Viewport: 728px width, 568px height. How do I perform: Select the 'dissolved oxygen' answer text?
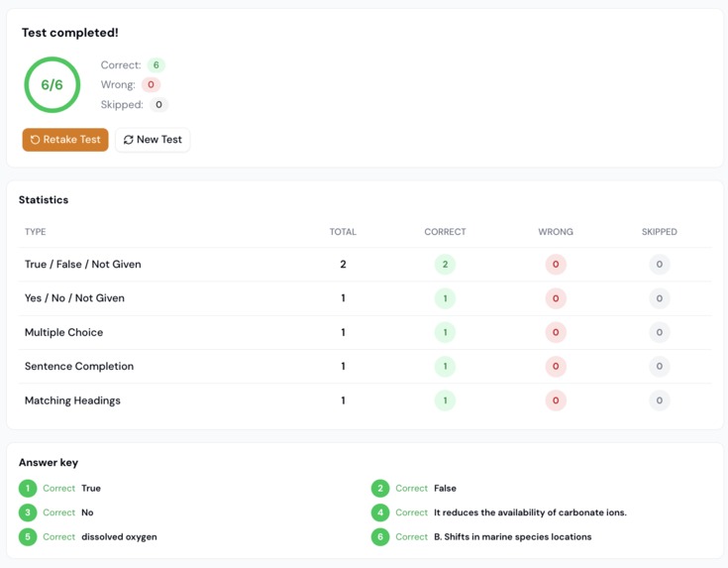[119, 537]
